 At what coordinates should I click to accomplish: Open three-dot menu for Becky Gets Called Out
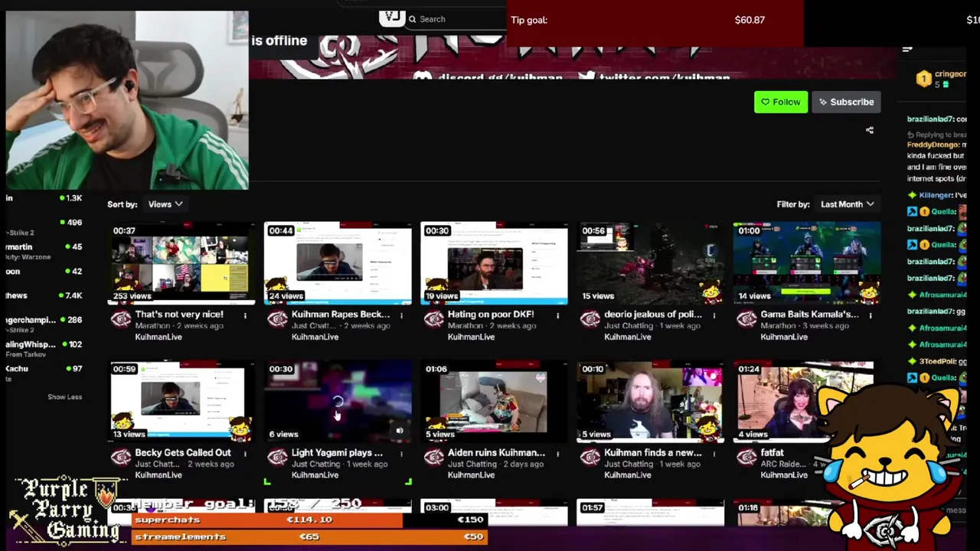(x=245, y=453)
